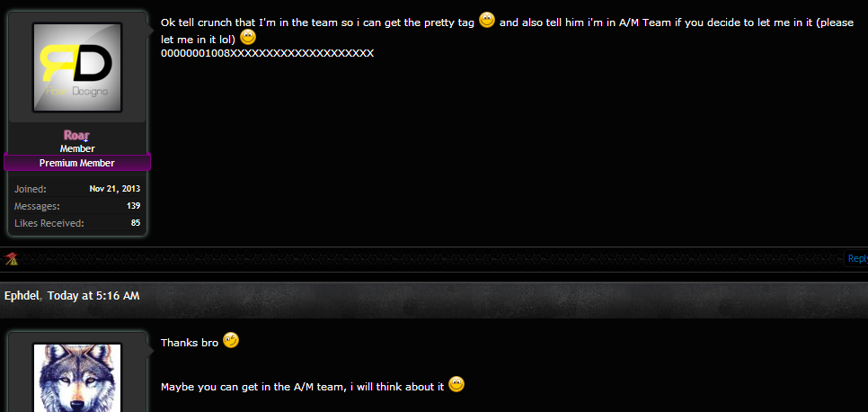Click the Reply link on Roar's post
The height and width of the screenshot is (412, 868).
coord(857,258)
